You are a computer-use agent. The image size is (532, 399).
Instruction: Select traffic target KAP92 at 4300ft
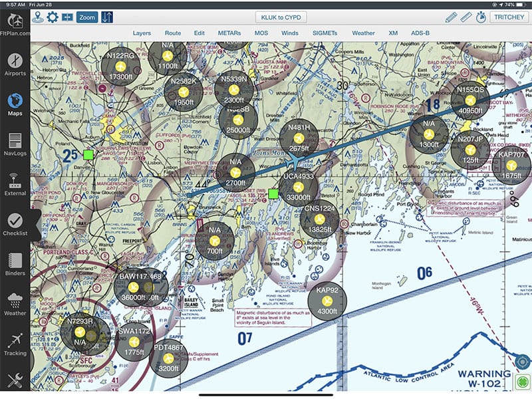point(327,301)
